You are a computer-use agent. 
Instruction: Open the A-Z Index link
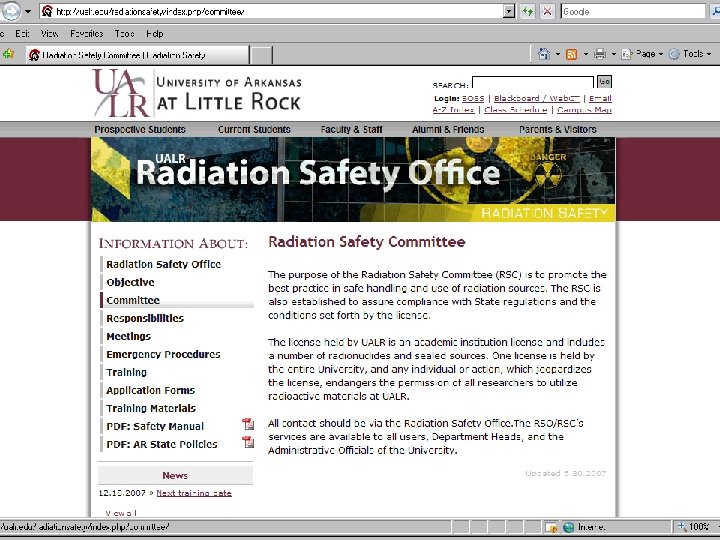pyautogui.click(x=453, y=110)
